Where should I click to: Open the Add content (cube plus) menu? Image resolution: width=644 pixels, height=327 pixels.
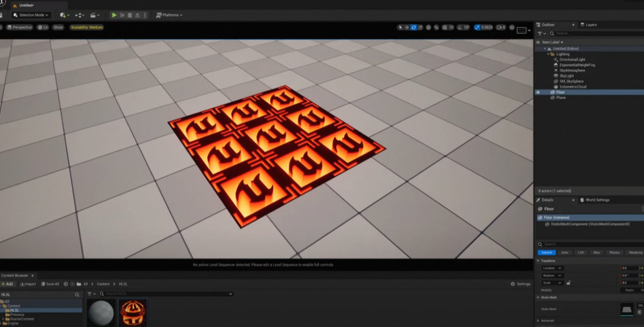click(65, 15)
